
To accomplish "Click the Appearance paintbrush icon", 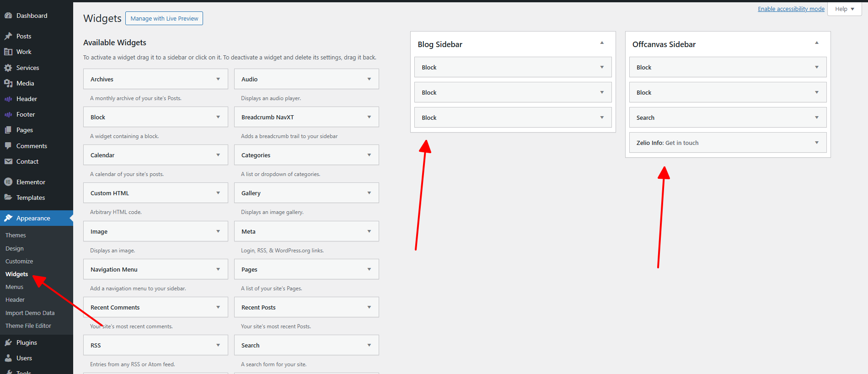I will [8, 218].
